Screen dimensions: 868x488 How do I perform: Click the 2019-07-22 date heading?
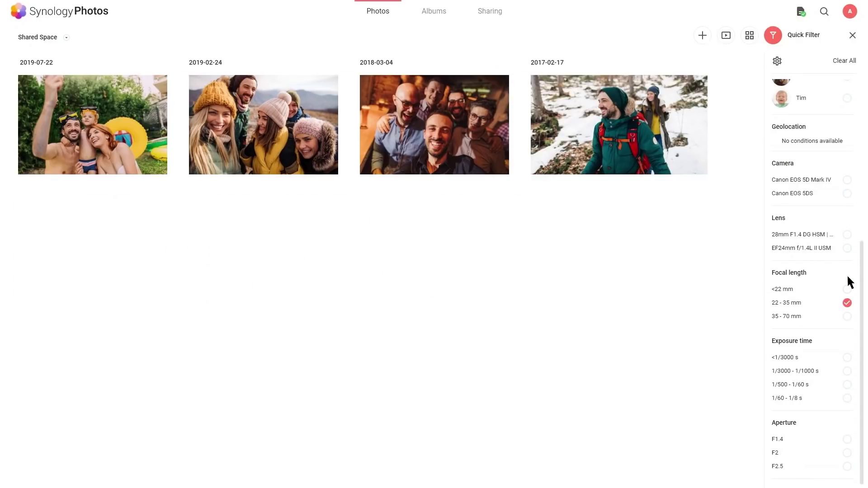[x=36, y=62]
